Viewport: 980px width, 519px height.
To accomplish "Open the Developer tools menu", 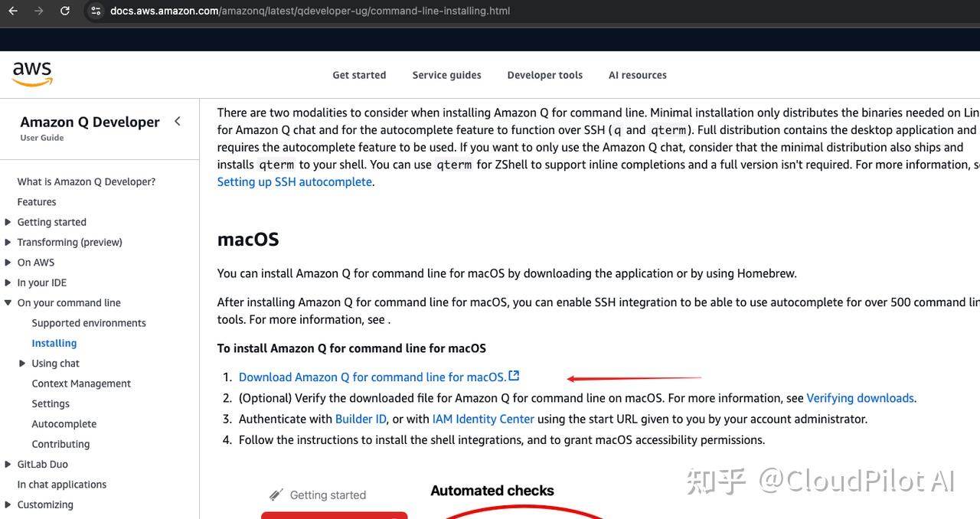I will tap(544, 74).
